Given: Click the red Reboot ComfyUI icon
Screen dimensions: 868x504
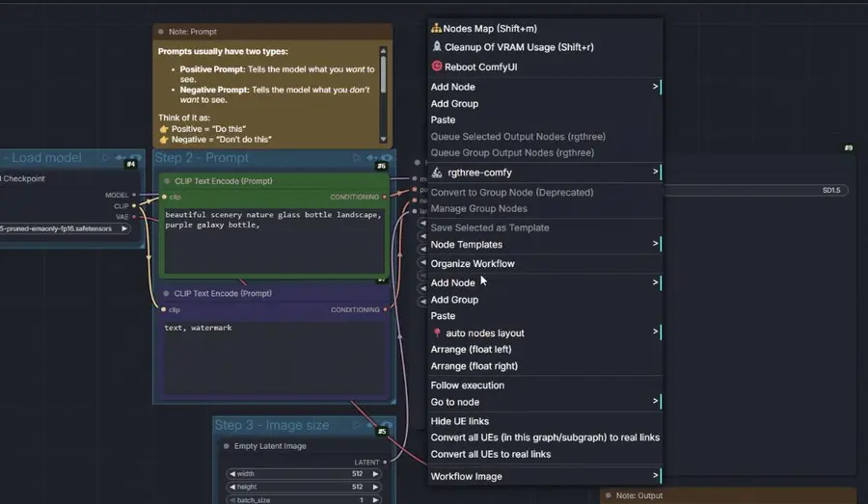Looking at the screenshot, I should (x=437, y=66).
